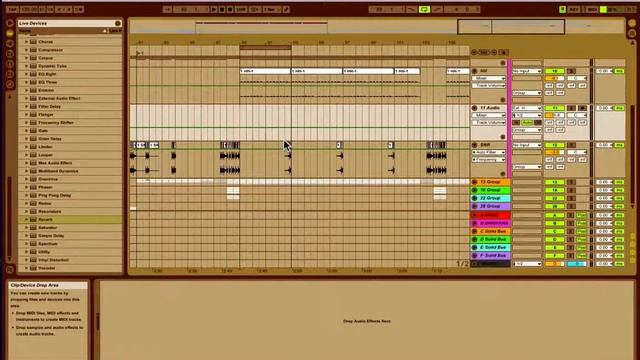This screenshot has height=360, width=640.
Task: Expand the Reverb device folder
Action: coord(27,220)
